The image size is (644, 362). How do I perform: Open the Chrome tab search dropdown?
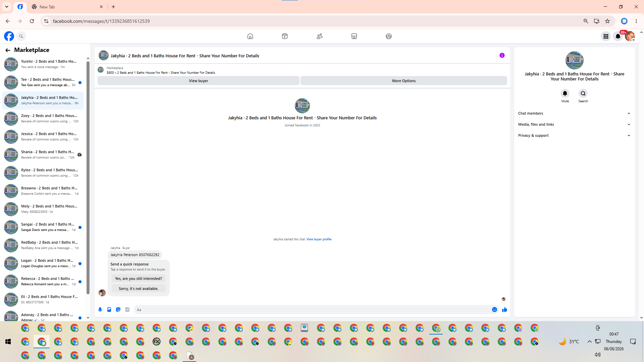pyautogui.click(x=7, y=7)
